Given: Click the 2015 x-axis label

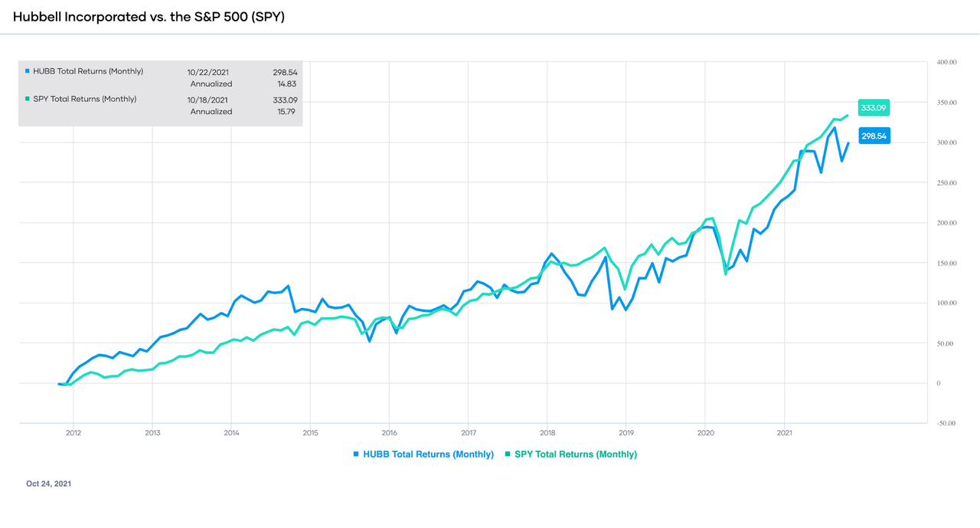Looking at the screenshot, I should 310,433.
